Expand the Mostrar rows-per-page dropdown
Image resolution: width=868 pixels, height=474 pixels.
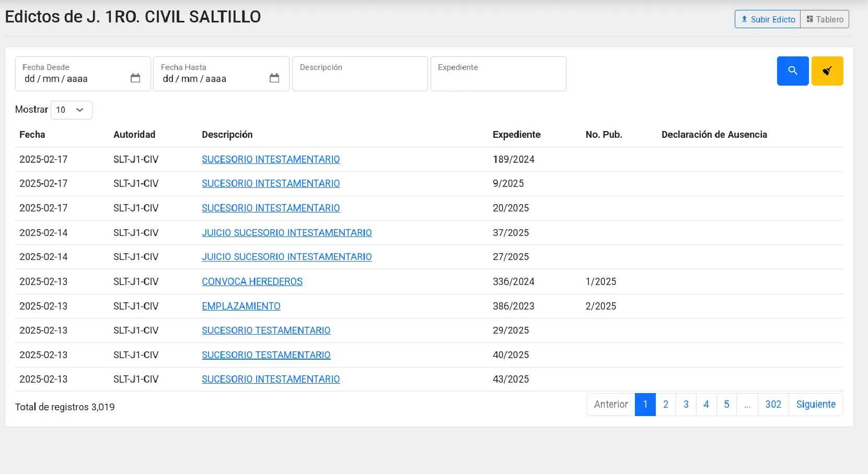point(71,110)
